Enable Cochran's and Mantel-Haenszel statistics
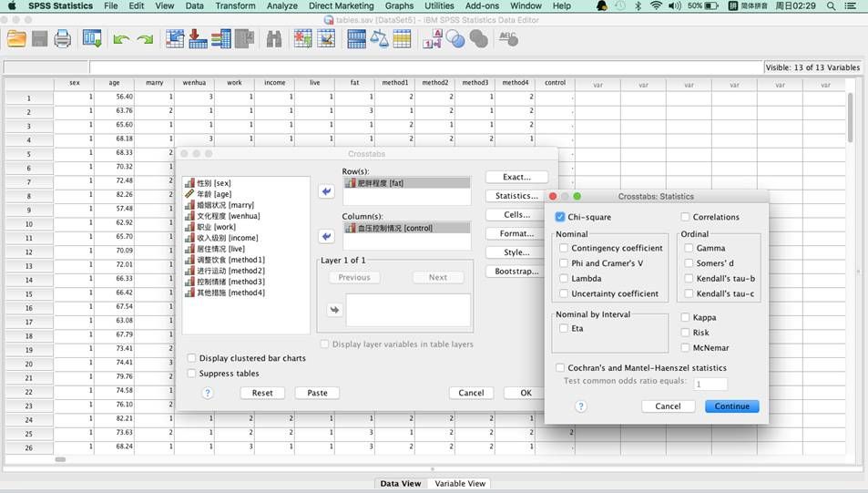The image size is (868, 493). [x=559, y=368]
